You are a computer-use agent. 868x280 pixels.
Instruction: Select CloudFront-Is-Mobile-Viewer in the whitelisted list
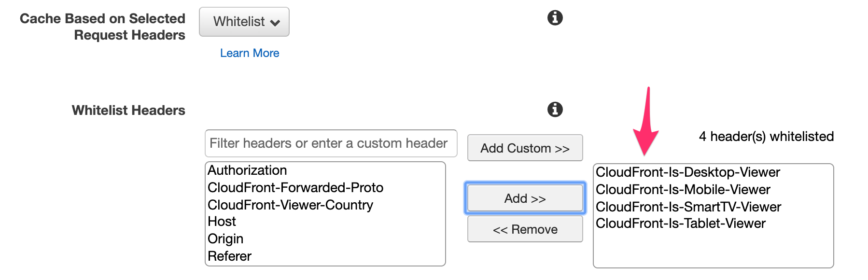(684, 189)
